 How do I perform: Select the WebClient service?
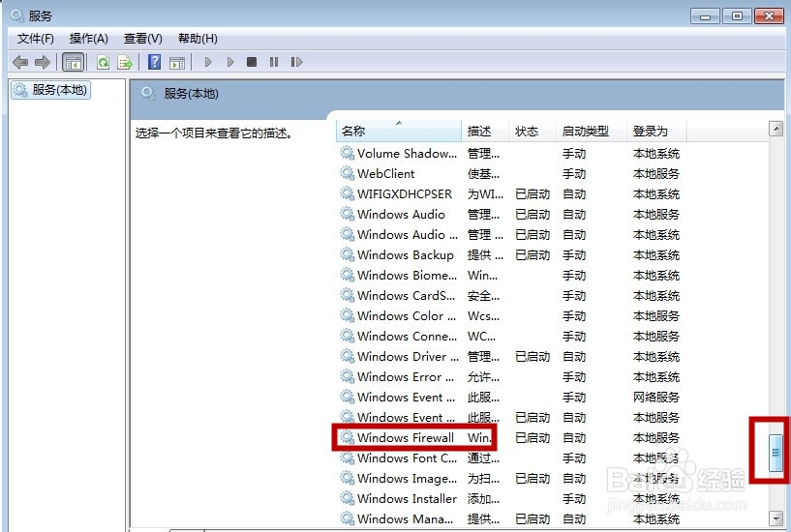509,173
